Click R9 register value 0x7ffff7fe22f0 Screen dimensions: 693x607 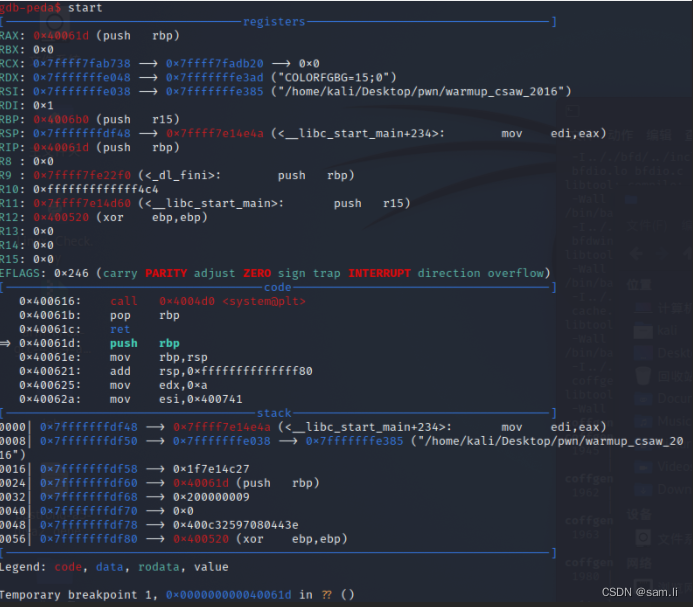tap(82, 176)
